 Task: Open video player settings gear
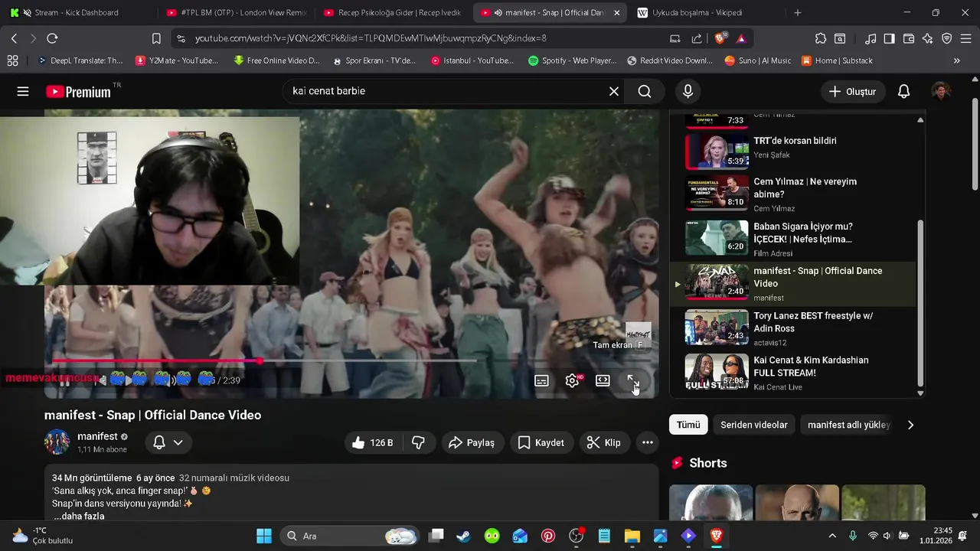[572, 380]
